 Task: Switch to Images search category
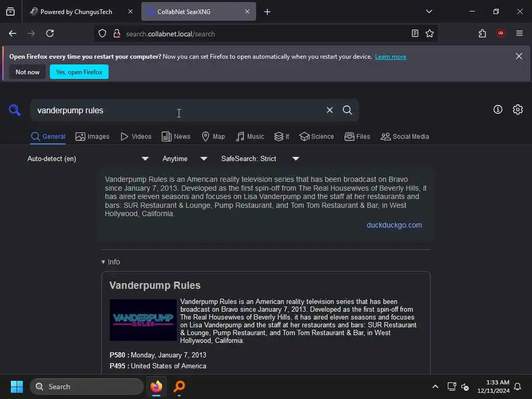(92, 137)
